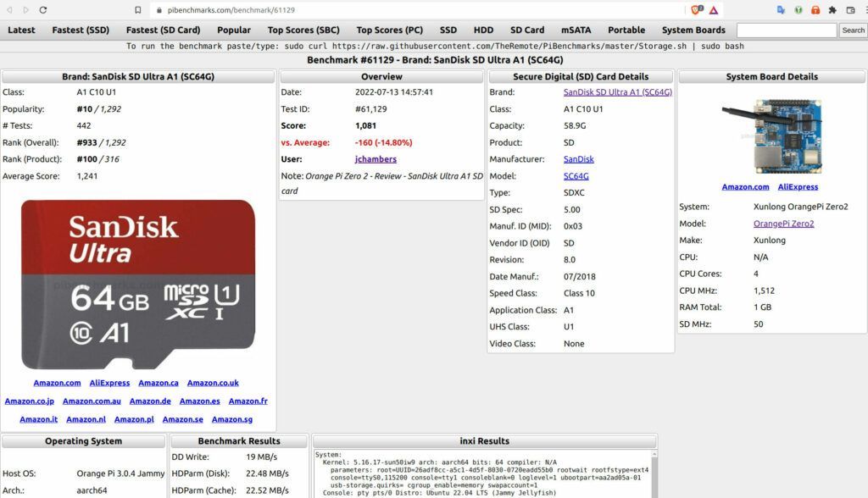Click the site search text field
The height and width of the screenshot is (498, 868).
click(x=787, y=30)
